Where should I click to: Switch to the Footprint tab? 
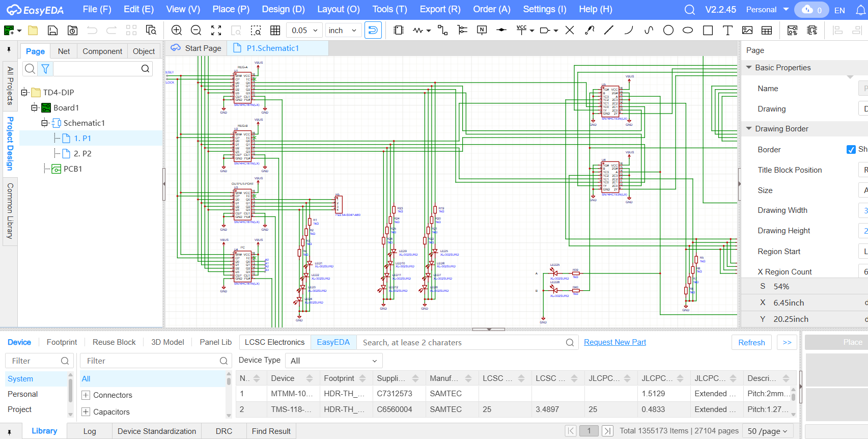(x=62, y=342)
